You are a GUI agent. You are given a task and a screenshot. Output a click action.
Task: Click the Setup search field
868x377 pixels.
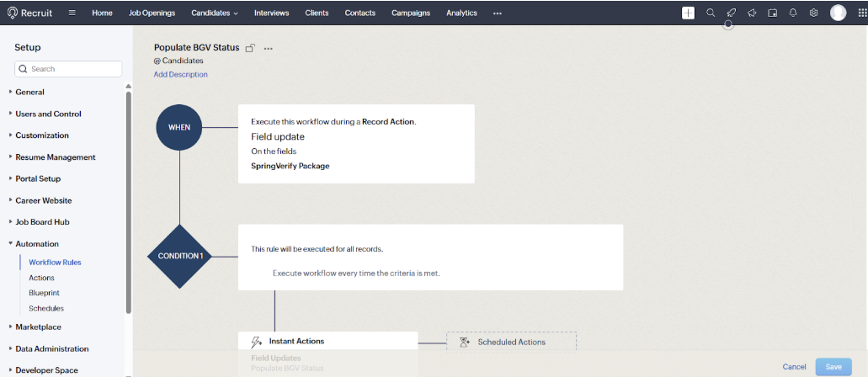[69, 69]
